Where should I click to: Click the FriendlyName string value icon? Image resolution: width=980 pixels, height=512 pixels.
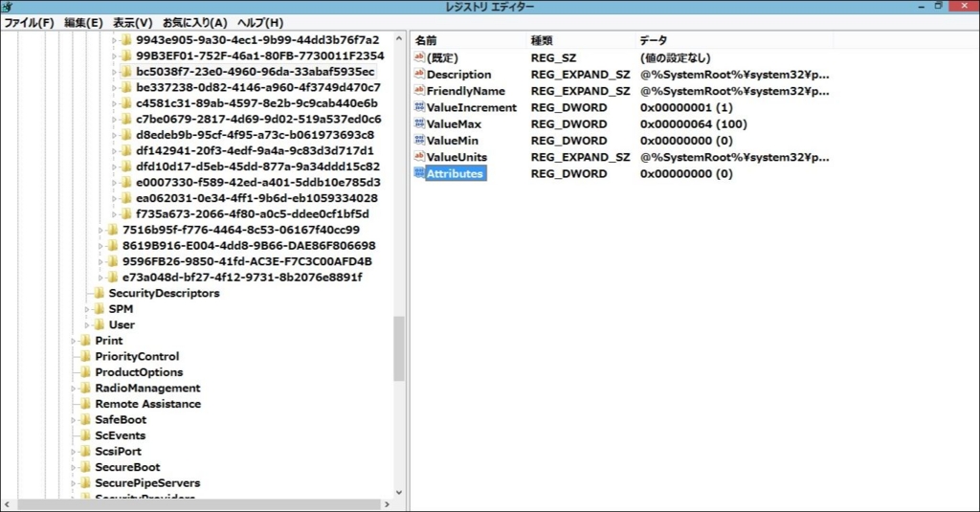(419, 91)
